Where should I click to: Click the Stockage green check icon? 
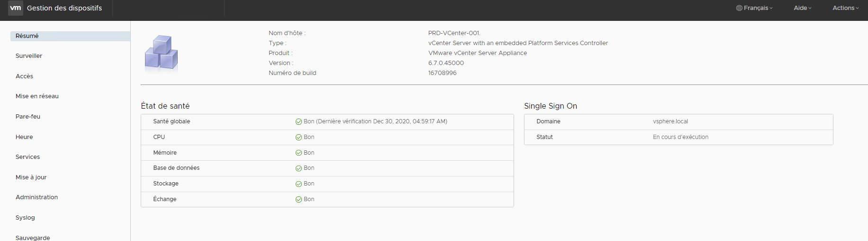[x=298, y=184]
